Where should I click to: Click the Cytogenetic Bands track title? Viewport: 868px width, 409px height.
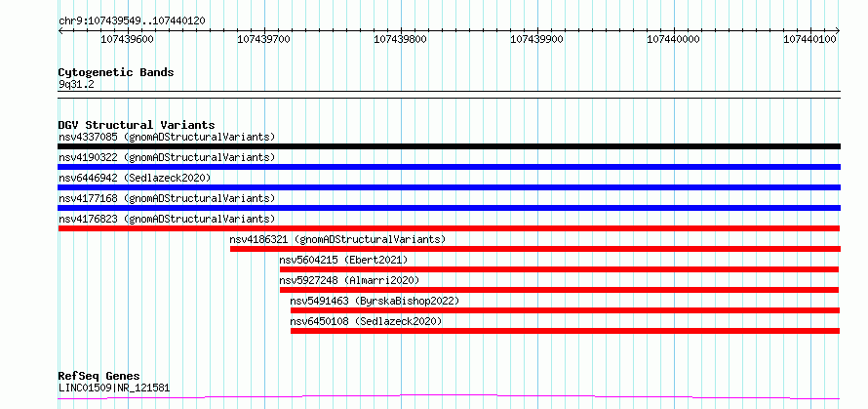click(x=116, y=72)
